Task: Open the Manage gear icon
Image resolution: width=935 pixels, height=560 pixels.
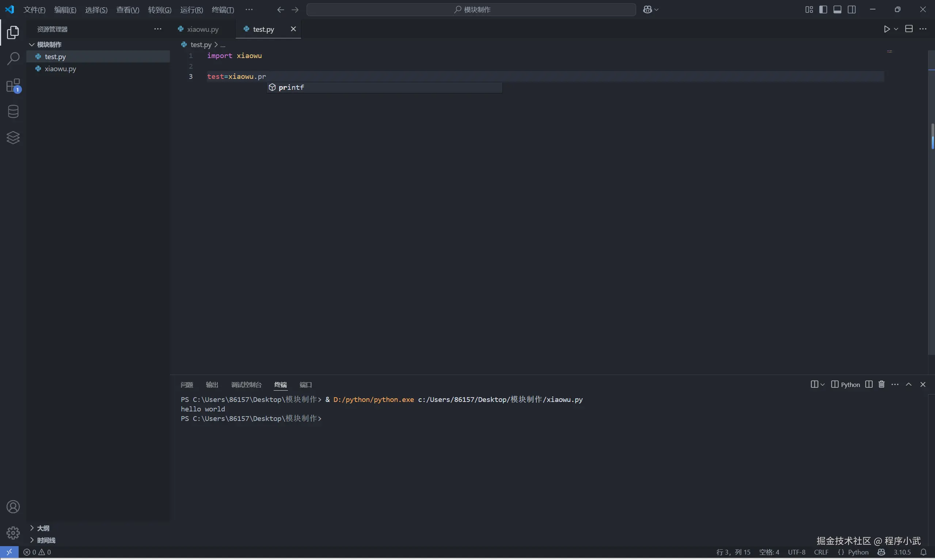Action: (13, 533)
